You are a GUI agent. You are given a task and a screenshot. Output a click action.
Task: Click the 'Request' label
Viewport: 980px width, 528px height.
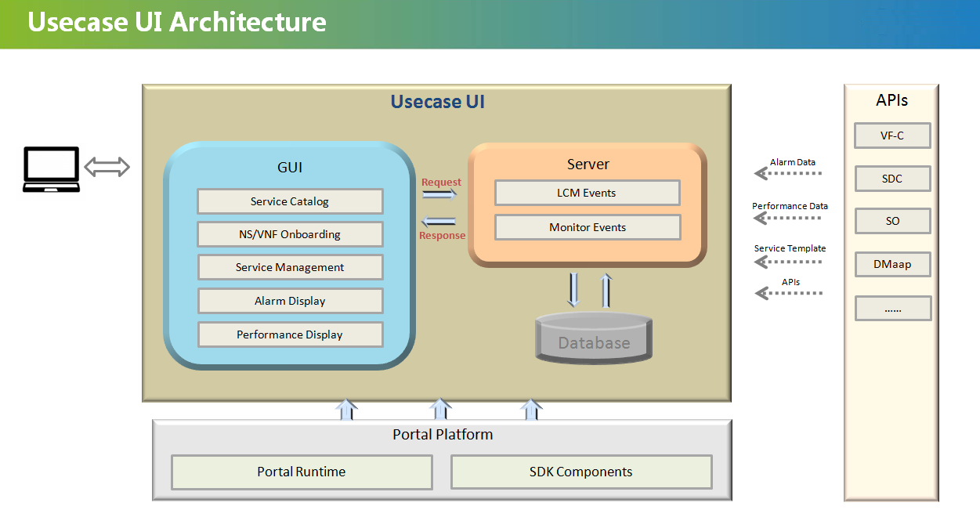click(441, 182)
